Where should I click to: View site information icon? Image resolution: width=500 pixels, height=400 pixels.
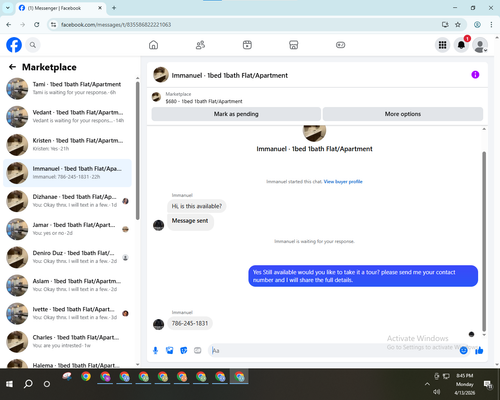click(x=53, y=25)
